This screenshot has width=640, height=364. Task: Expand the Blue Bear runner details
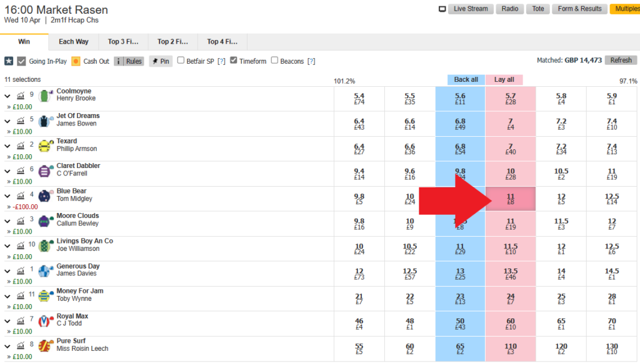tap(7, 196)
